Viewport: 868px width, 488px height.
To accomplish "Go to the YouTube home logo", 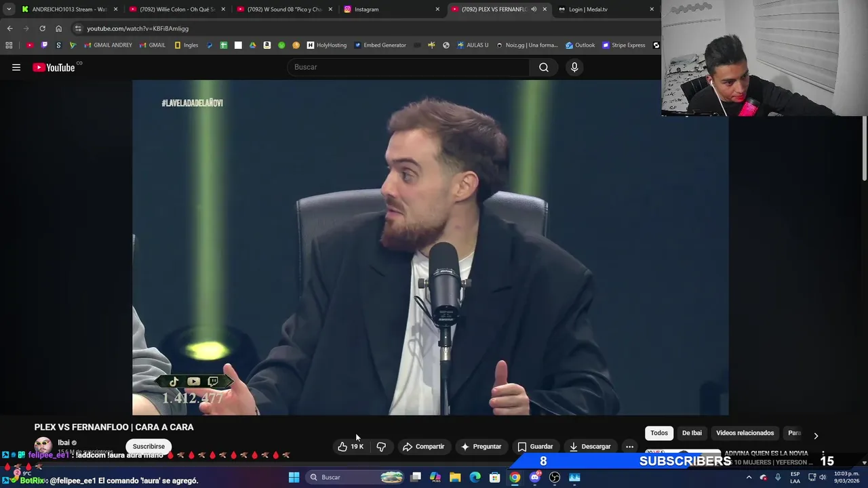I will (54, 67).
